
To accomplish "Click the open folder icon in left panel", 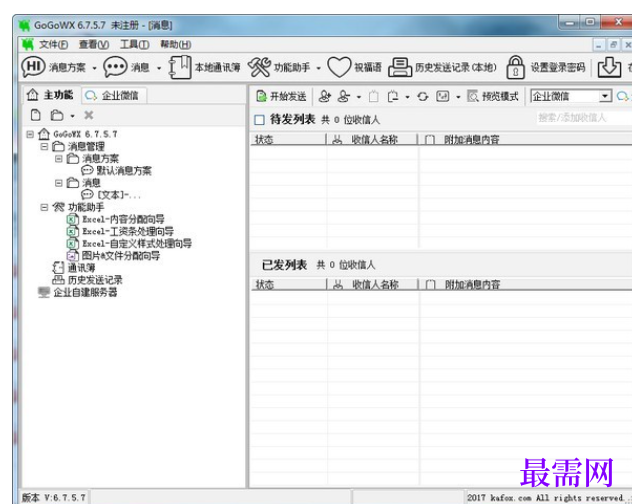I will point(57,115).
